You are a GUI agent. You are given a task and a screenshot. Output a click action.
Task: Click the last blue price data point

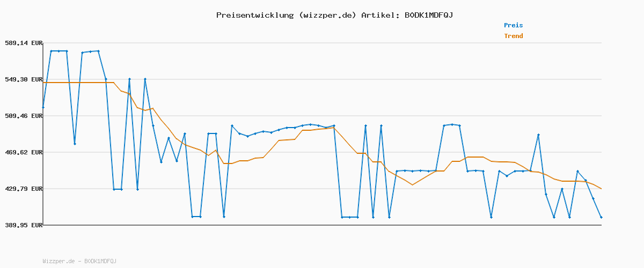point(601,217)
